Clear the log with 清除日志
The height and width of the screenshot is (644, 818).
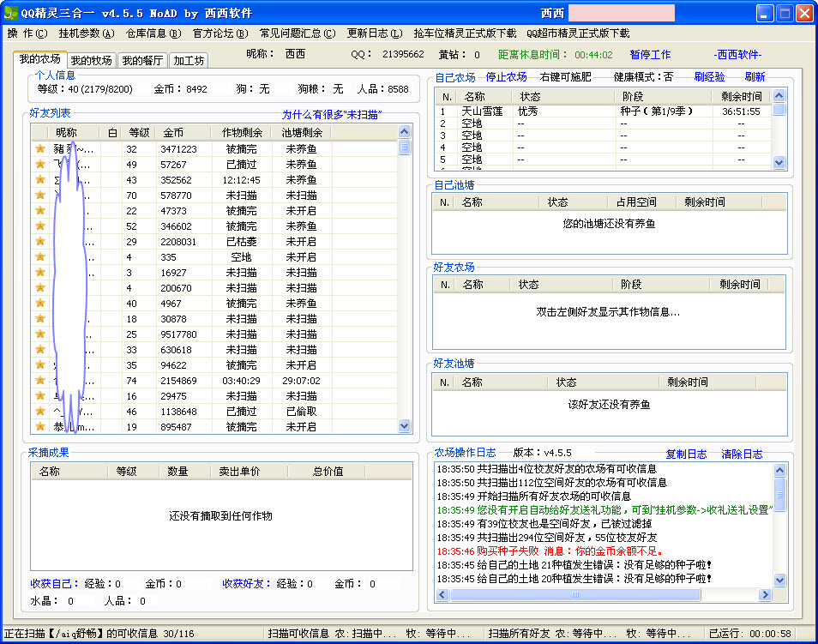pos(742,454)
